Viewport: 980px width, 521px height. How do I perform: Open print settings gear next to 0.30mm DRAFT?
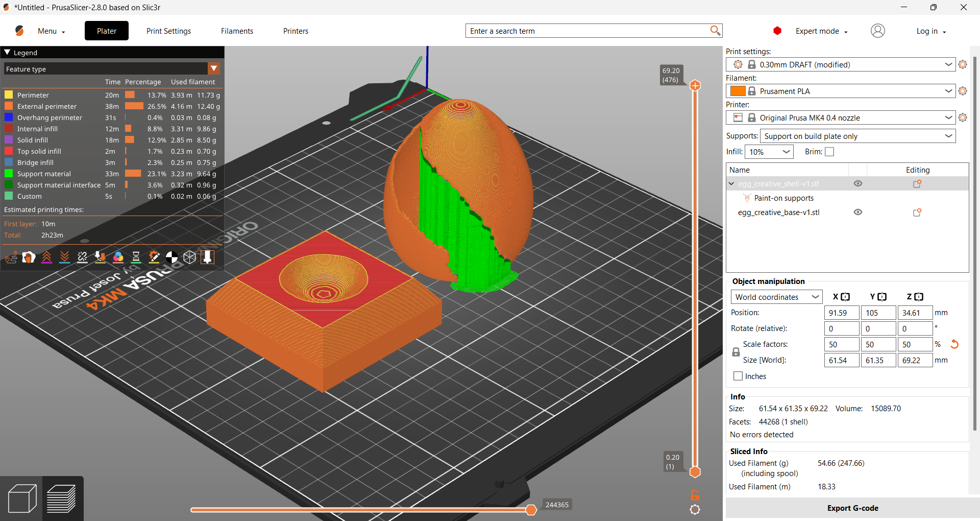pyautogui.click(x=963, y=64)
